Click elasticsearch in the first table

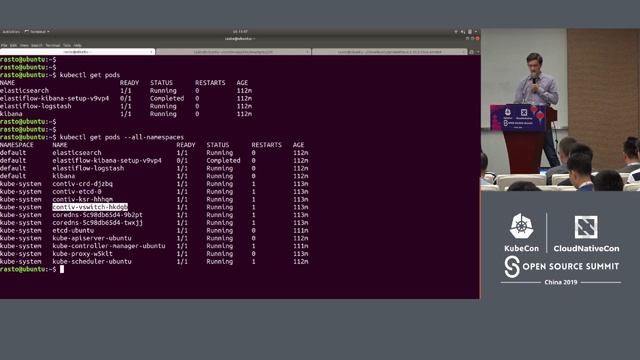pos(24,91)
